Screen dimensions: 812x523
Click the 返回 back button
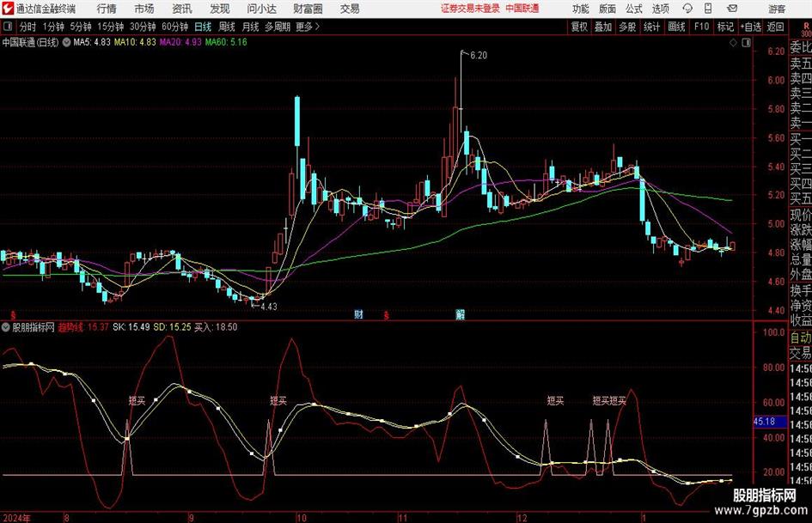775,27
